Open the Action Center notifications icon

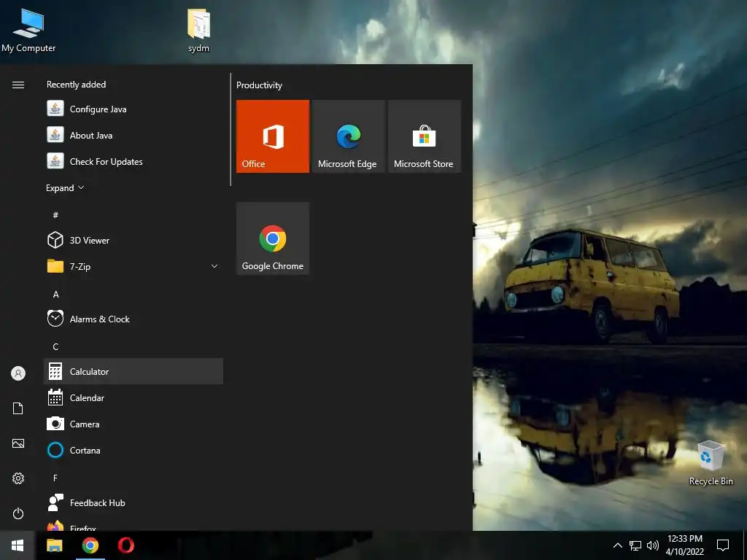point(723,545)
